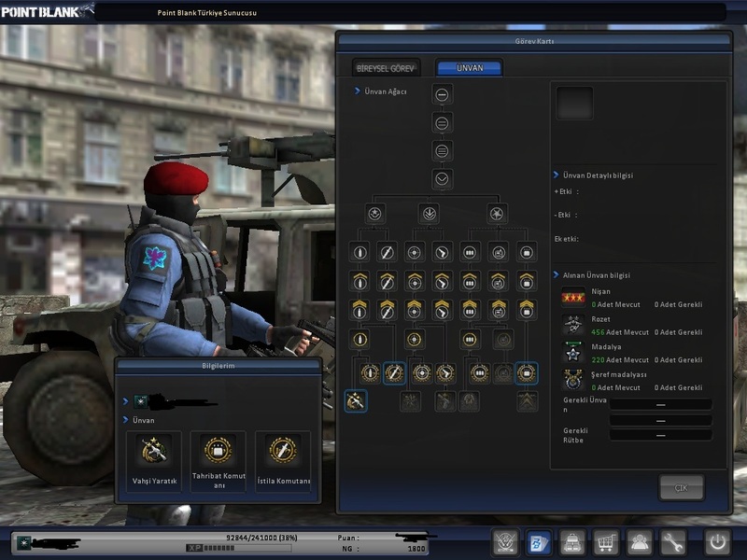Switch to the BİREYSEL GÖREV tab

[x=386, y=68]
